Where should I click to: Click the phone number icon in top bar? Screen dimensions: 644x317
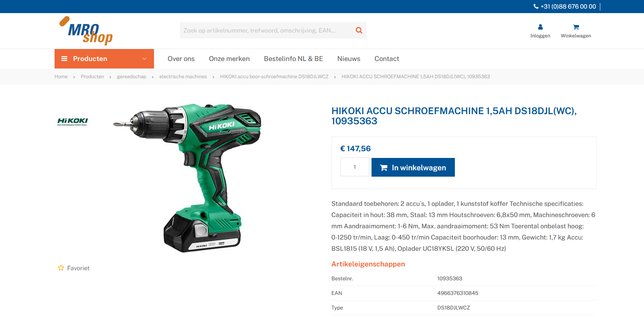536,6
